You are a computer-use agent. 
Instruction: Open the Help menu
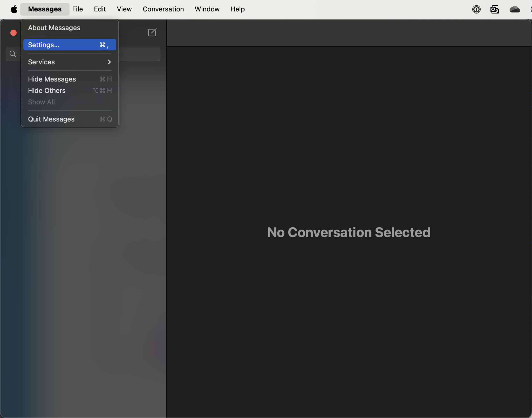[237, 9]
